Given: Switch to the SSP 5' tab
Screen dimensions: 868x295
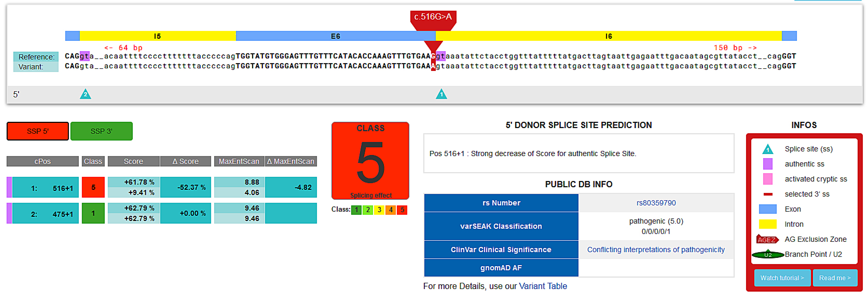Looking at the screenshot, I should pos(38,131).
